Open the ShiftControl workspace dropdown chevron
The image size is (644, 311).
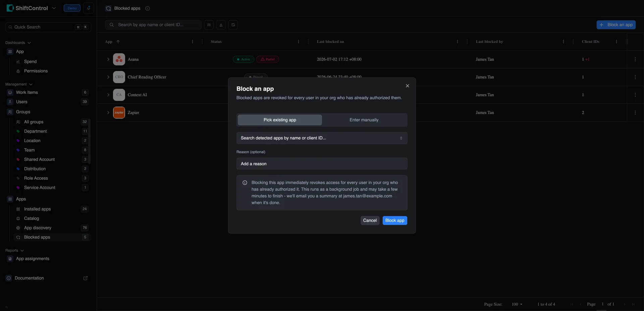pyautogui.click(x=54, y=8)
